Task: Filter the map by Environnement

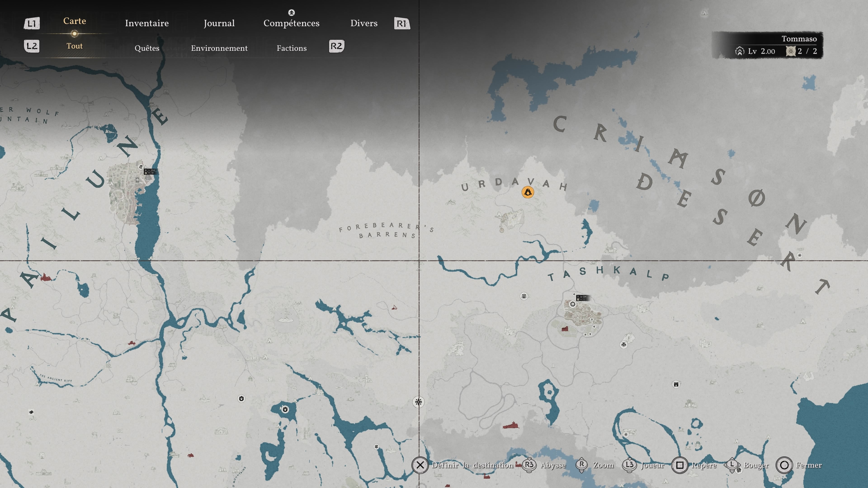Action: (x=219, y=48)
